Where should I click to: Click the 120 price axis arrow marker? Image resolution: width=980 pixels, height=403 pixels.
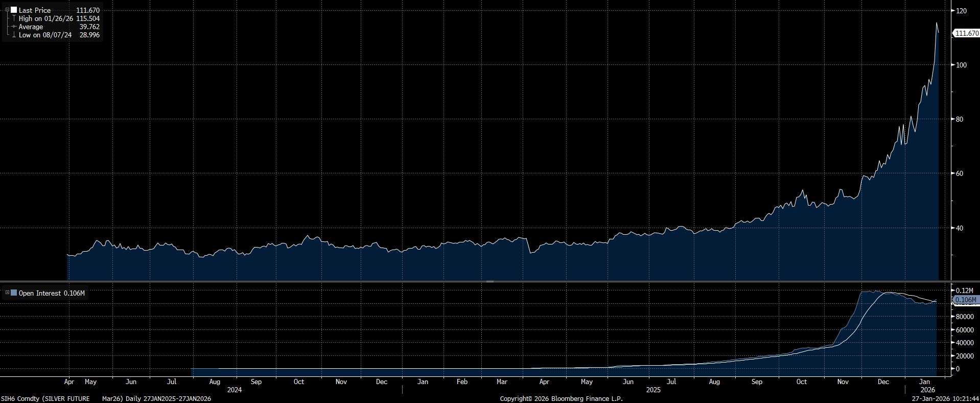[x=953, y=11]
